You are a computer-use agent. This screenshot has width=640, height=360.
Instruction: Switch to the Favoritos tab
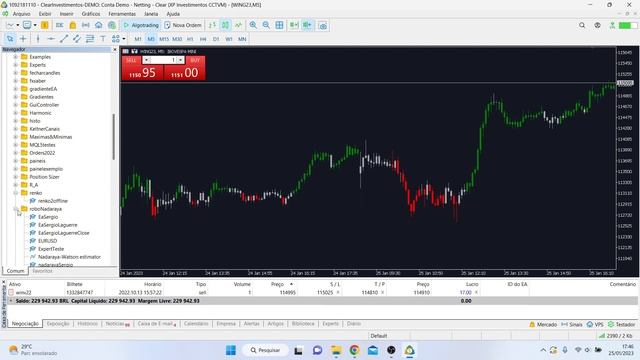tap(42, 271)
